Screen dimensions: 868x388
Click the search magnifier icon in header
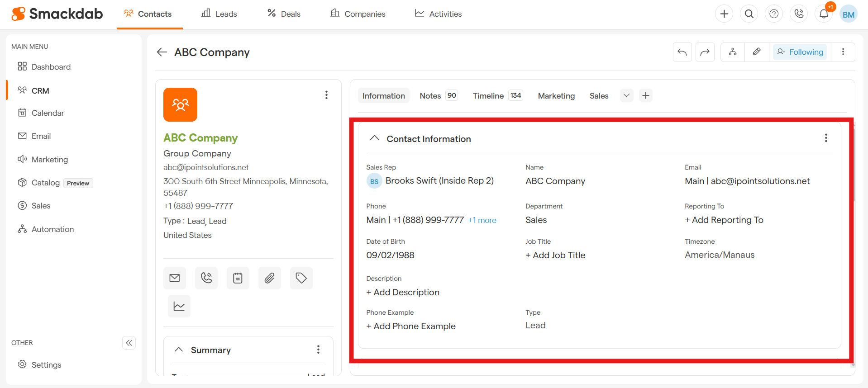pos(749,14)
